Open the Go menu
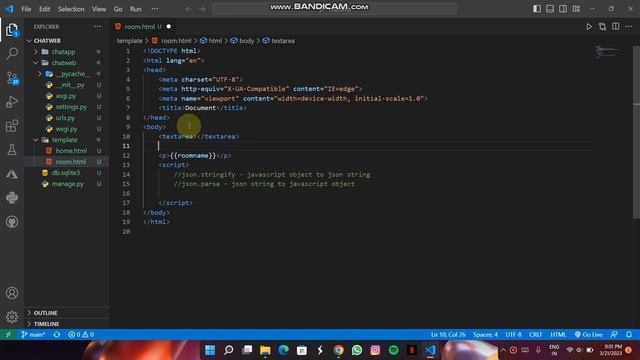Image resolution: width=640 pixels, height=360 pixels. point(118,9)
